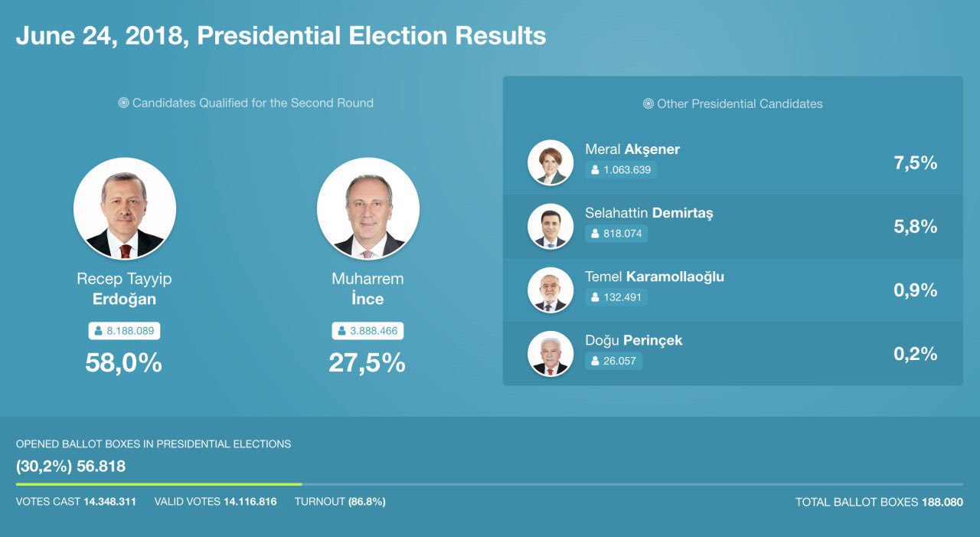
Task: Open the first-place candidate's portrait photo
Action: tap(125, 208)
